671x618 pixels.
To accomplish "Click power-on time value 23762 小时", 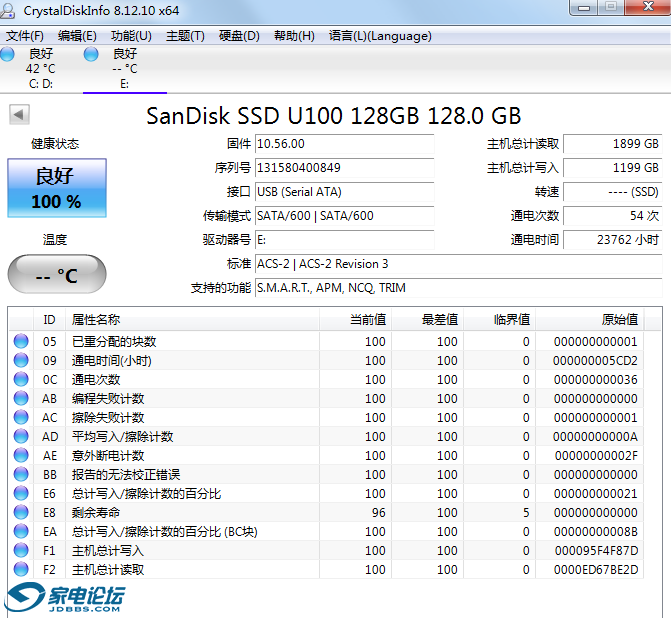I will 613,240.
